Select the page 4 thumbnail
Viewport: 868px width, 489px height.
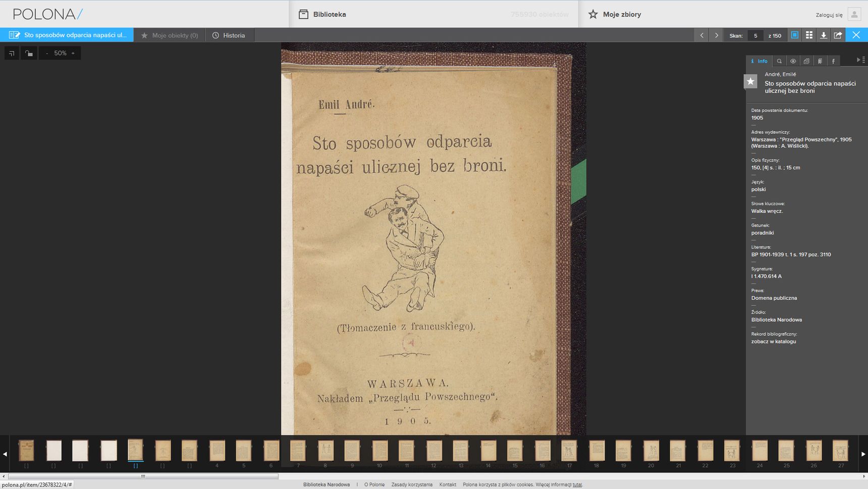click(x=217, y=450)
